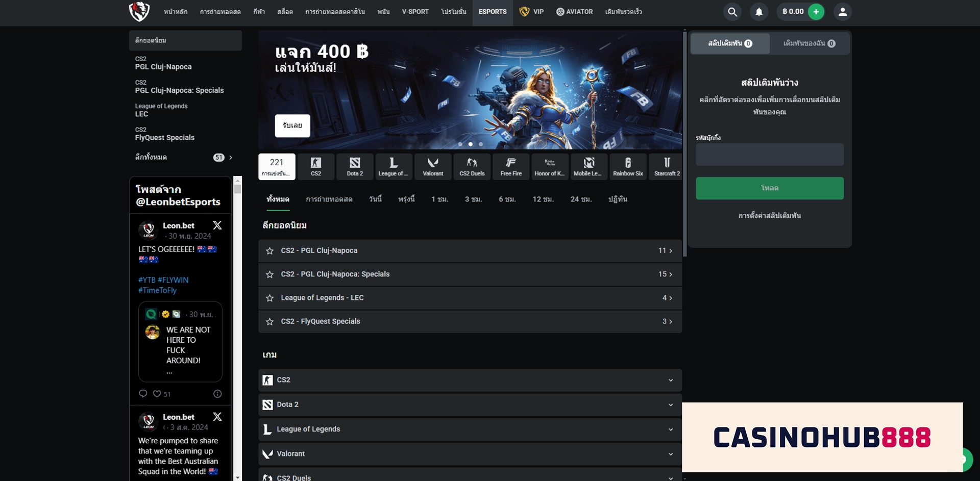Open the AVIATOR nav menu item
The height and width of the screenshot is (481, 980).
point(574,12)
